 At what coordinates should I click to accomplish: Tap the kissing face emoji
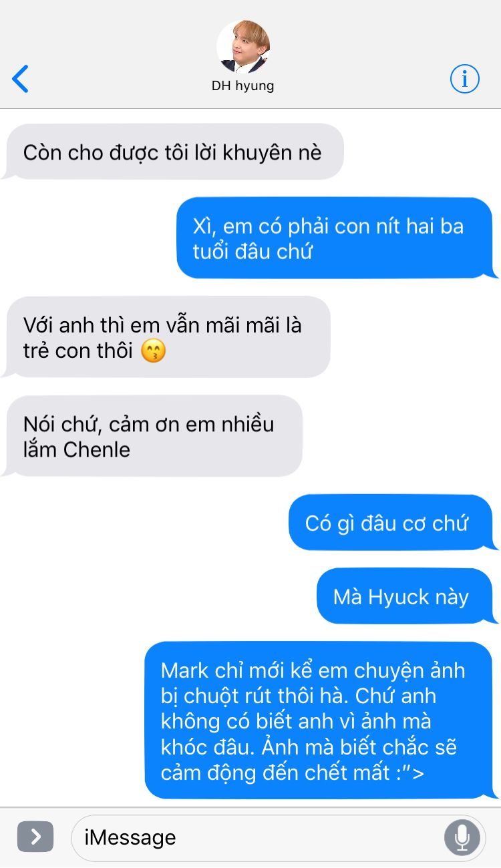[x=154, y=351]
